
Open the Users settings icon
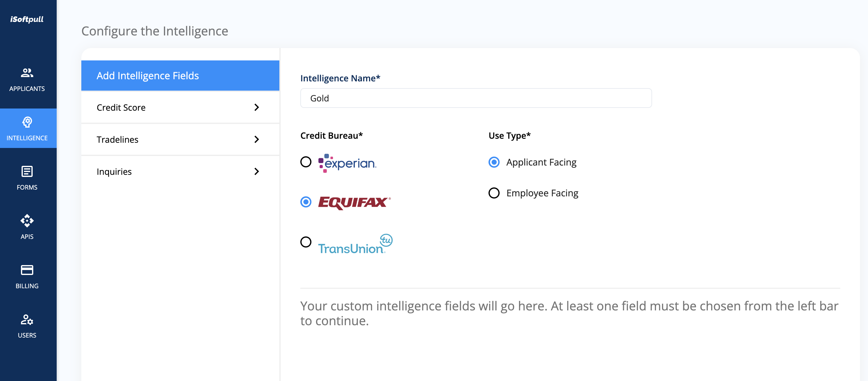27,319
